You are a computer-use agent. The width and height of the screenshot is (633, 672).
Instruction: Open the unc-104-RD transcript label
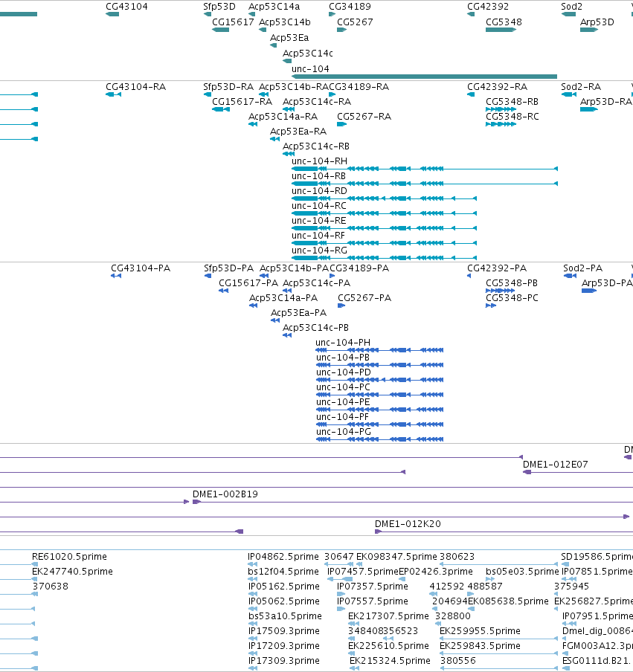pyautogui.click(x=319, y=191)
